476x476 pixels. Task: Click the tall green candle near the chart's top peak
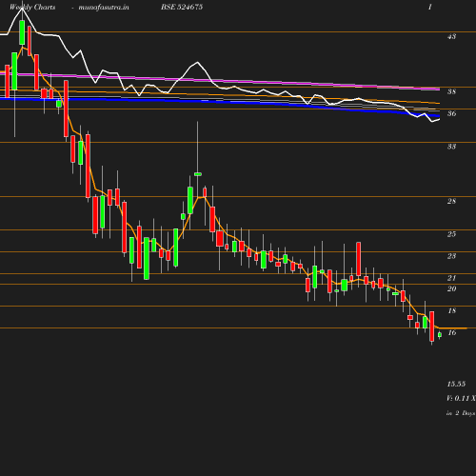click(22, 32)
